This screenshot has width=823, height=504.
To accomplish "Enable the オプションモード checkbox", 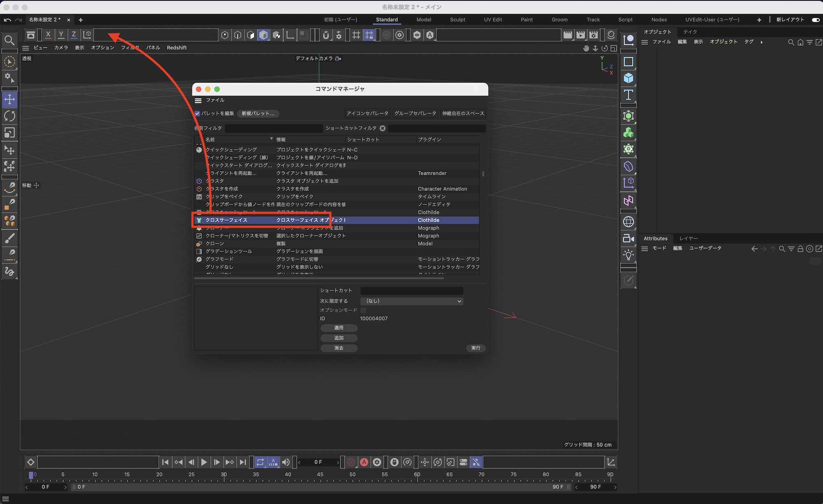I will click(x=363, y=310).
